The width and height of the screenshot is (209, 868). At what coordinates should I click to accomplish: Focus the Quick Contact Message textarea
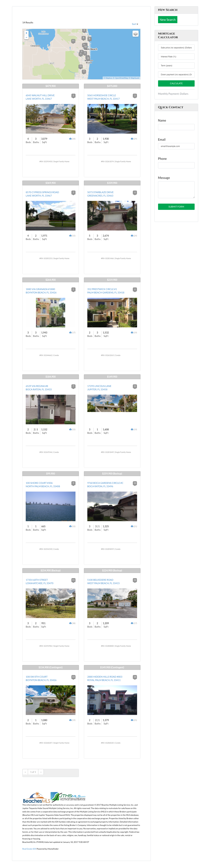coord(176,190)
